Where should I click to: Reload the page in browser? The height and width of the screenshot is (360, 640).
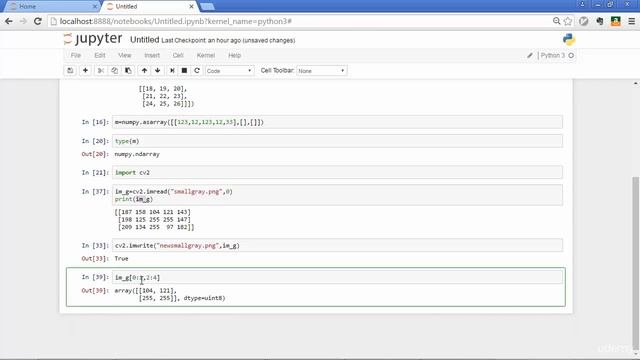click(38, 21)
